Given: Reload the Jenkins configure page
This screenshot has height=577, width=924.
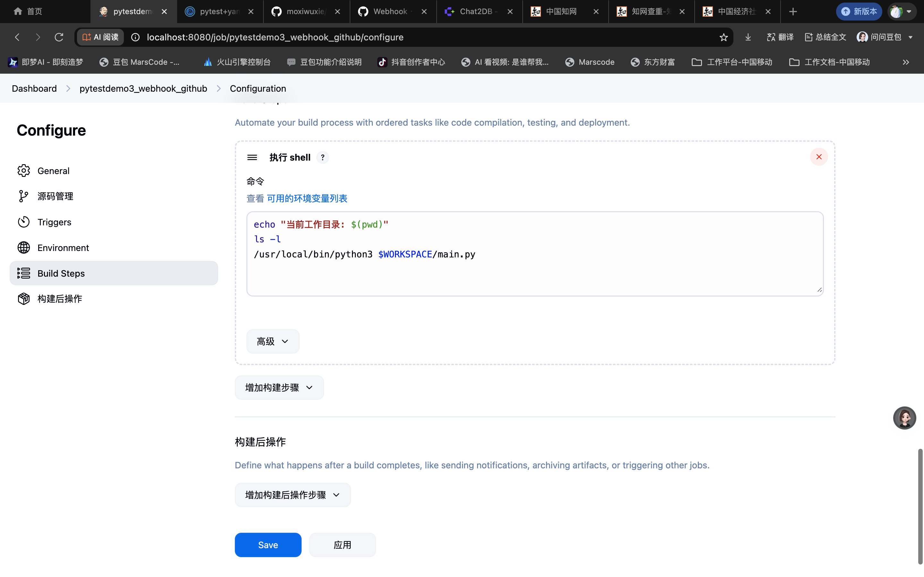Looking at the screenshot, I should [59, 38].
